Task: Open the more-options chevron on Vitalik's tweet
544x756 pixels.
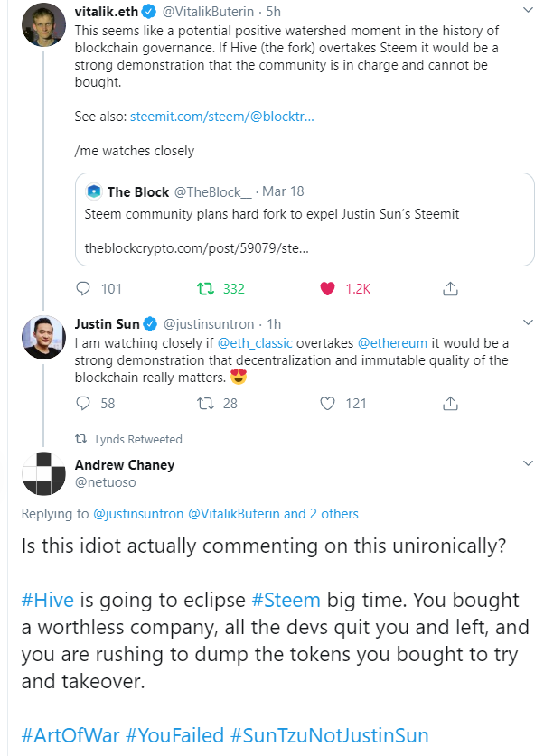Action: pyautogui.click(x=528, y=11)
